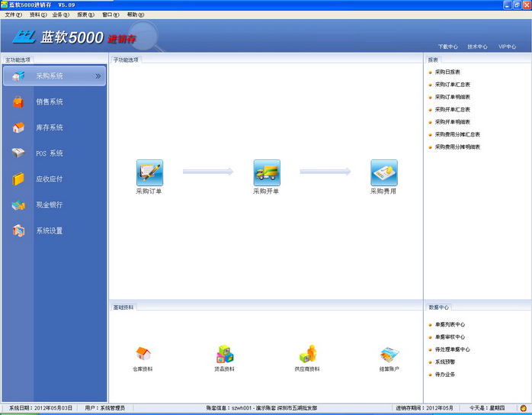Click the 进销存期间 status entry
This screenshot has height=415, width=532.
coord(425,408)
